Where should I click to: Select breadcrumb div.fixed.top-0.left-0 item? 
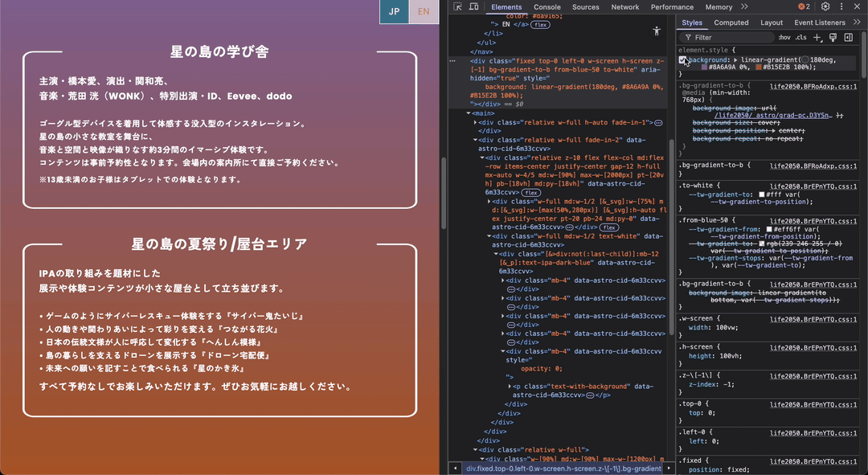pyautogui.click(x=563, y=469)
